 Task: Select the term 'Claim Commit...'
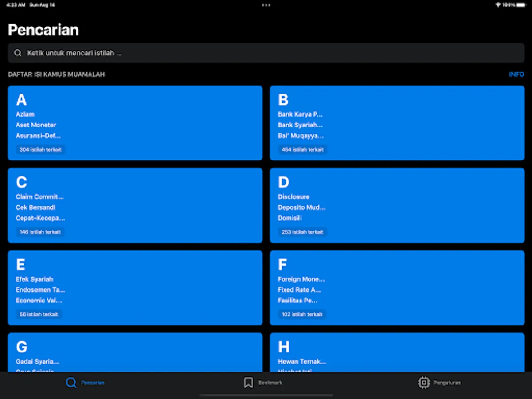[40, 197]
